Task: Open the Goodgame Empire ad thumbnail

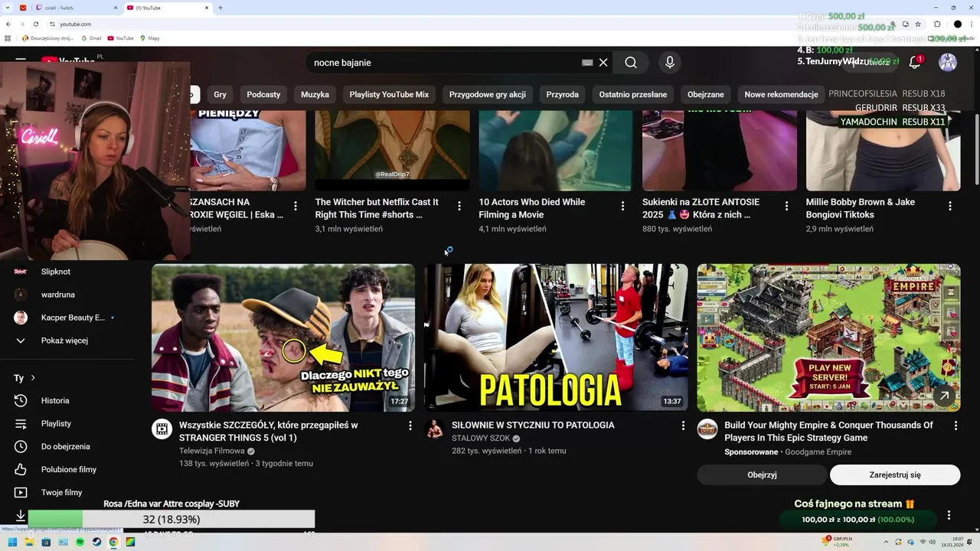Action: click(828, 337)
